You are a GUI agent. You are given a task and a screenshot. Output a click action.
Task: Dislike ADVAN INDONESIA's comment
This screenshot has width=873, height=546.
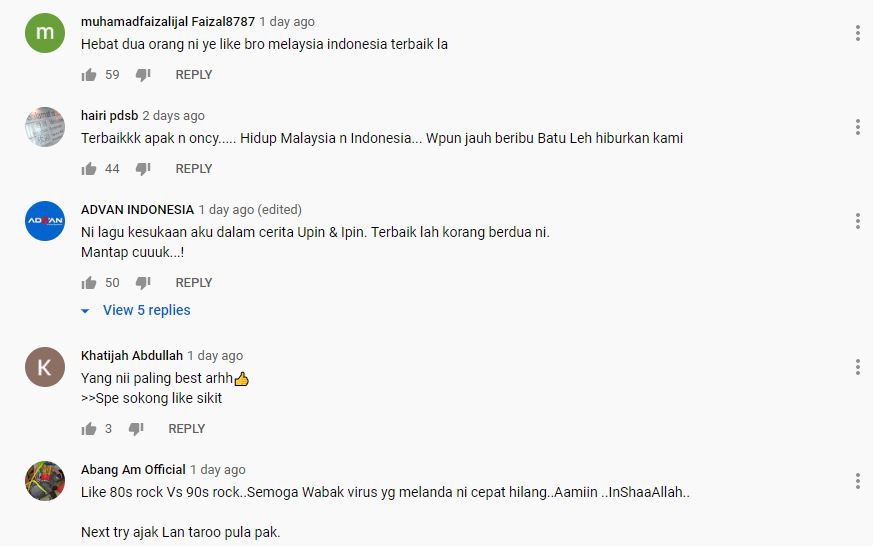[x=143, y=283]
